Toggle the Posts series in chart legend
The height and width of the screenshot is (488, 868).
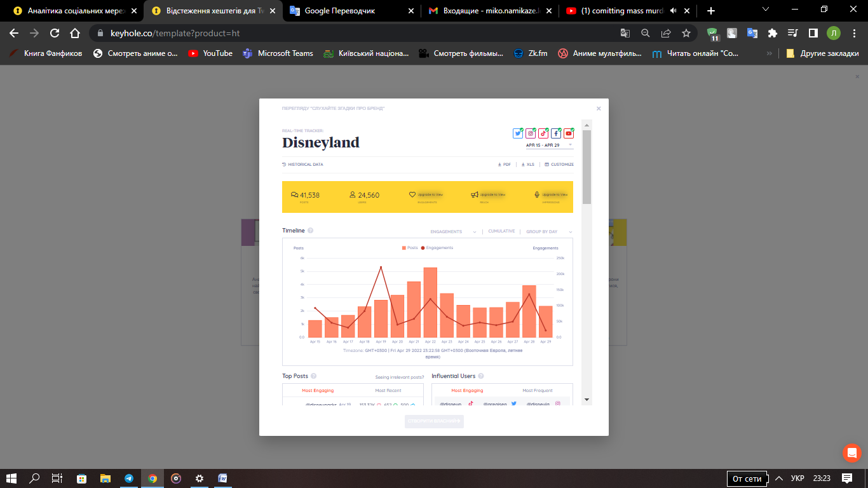[410, 248]
